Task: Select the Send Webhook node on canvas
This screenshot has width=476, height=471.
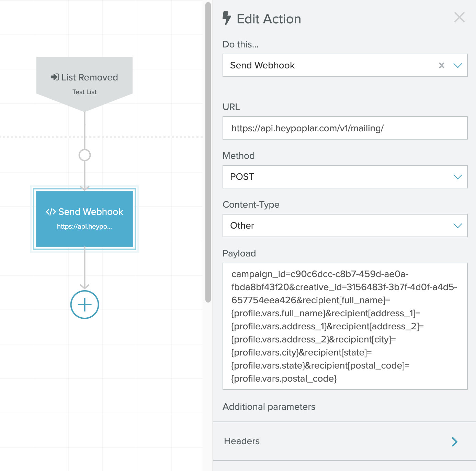Action: [x=84, y=219]
